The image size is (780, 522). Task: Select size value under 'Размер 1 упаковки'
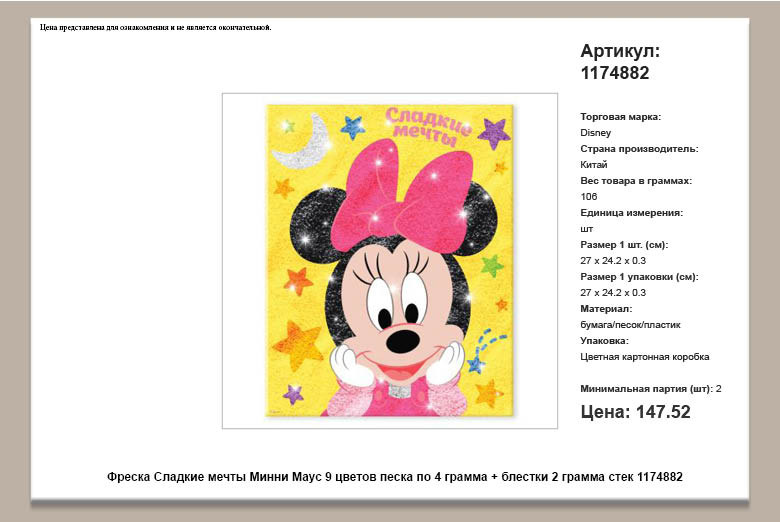[613, 293]
